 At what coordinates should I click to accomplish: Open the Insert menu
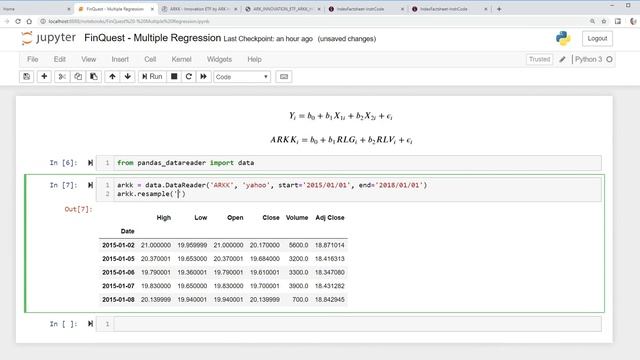(120, 60)
